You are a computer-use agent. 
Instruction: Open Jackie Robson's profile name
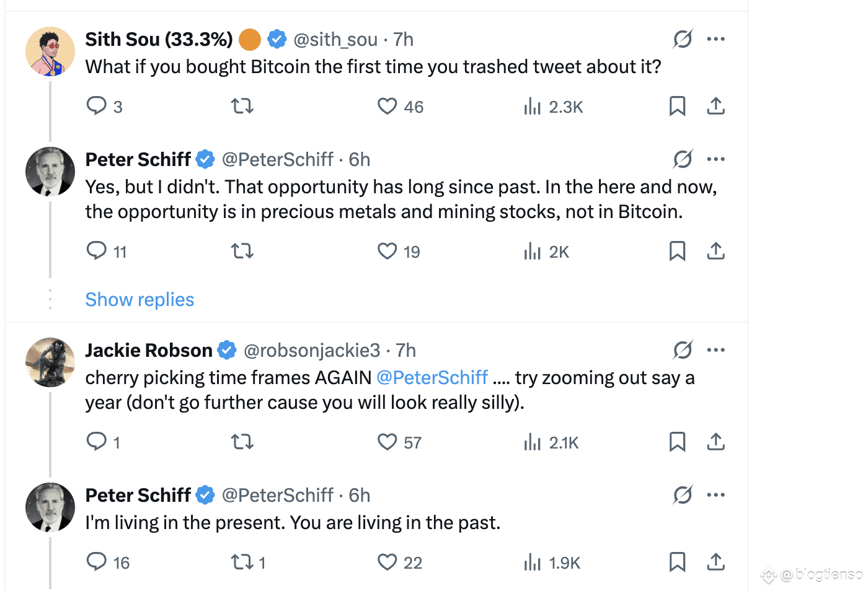[x=149, y=351]
